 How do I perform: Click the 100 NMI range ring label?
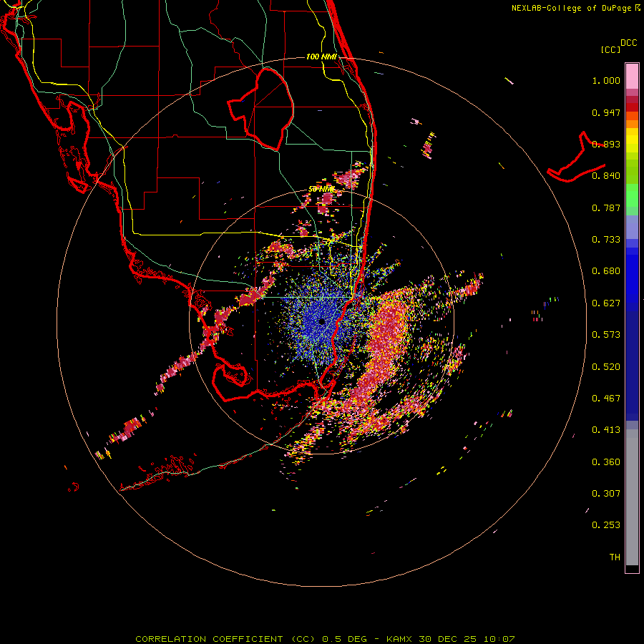point(321,57)
